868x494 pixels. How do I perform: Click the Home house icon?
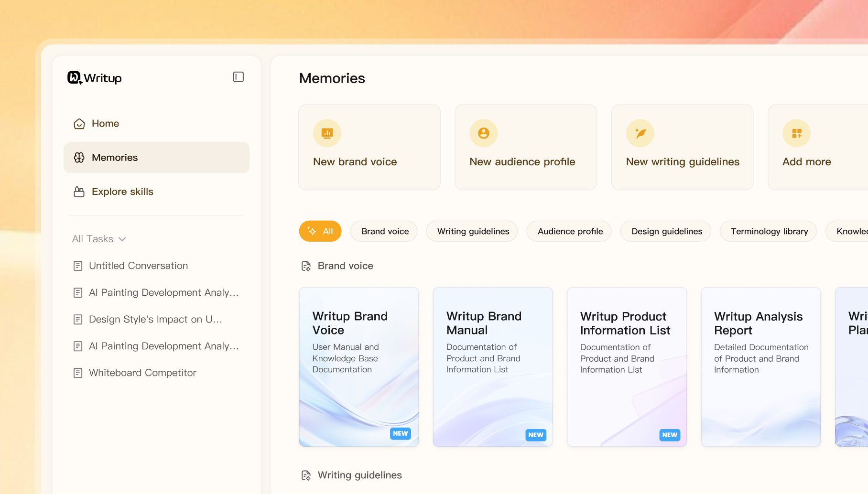[x=79, y=124]
